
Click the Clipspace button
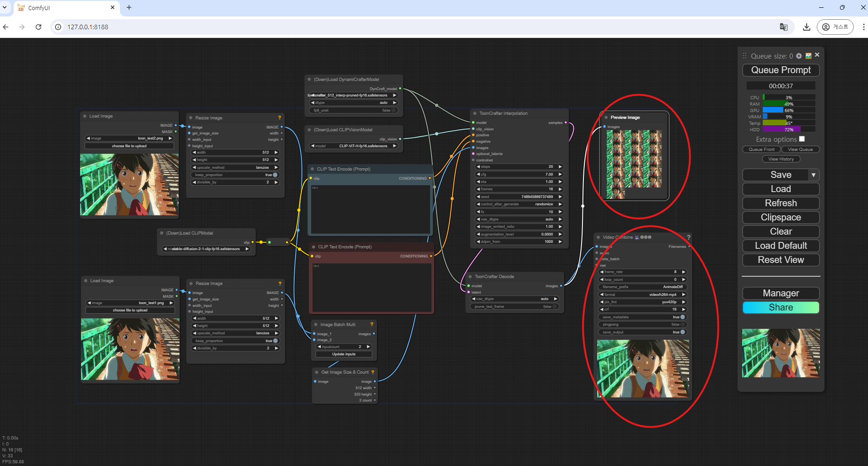click(x=781, y=217)
